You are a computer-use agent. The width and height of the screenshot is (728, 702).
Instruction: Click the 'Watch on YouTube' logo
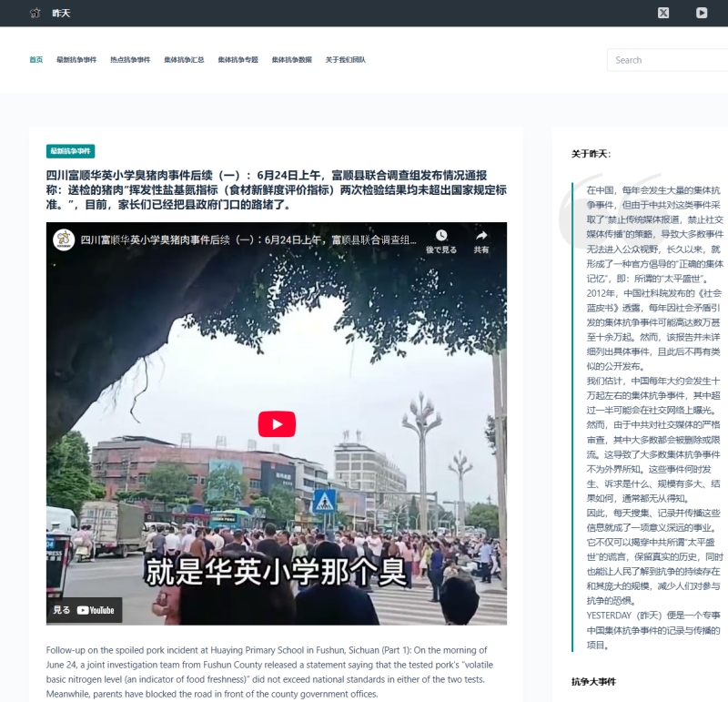(x=96, y=610)
